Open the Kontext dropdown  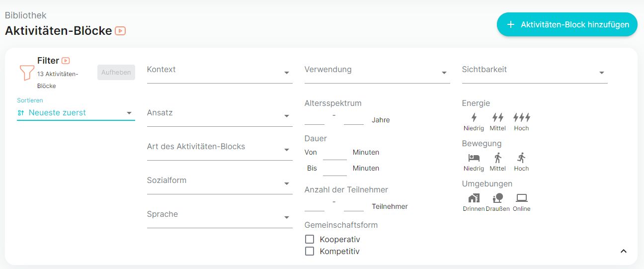[x=220, y=72]
